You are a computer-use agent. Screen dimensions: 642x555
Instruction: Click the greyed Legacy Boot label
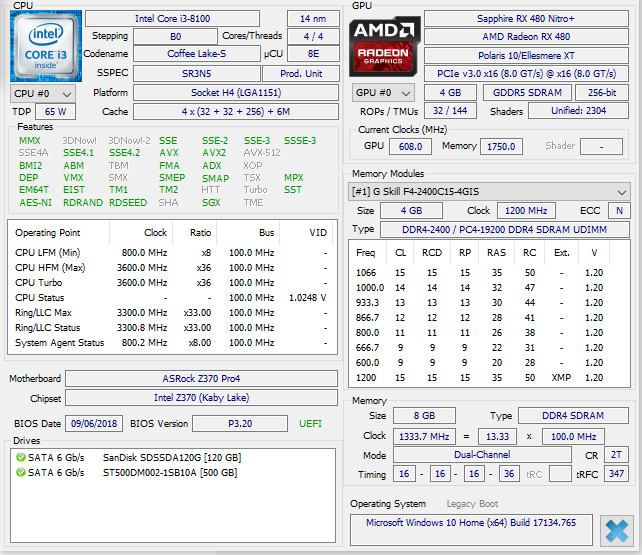pyautogui.click(x=472, y=504)
